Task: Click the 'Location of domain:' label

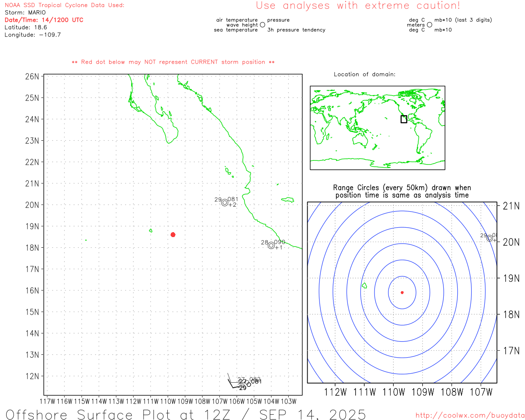Action: click(365, 74)
